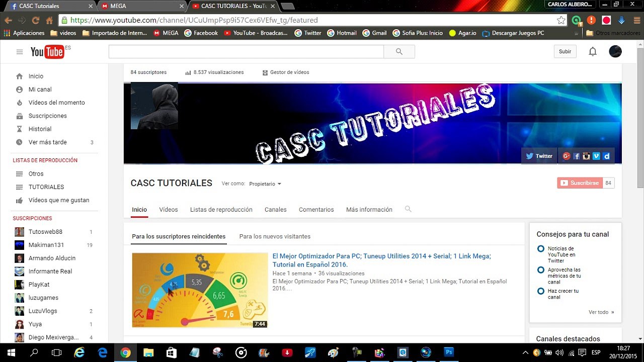Click the channel avatar hooded figure
Image resolution: width=644 pixels, height=362 pixels.
[154, 106]
